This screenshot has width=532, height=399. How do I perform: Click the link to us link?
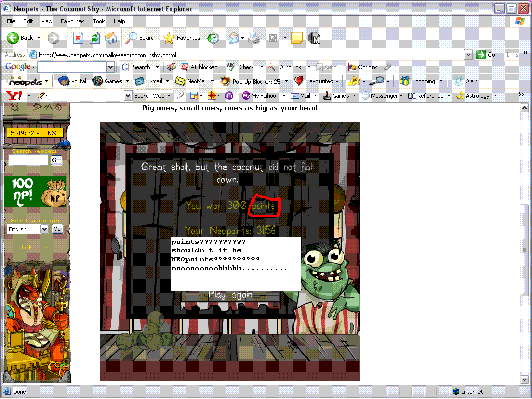click(35, 248)
